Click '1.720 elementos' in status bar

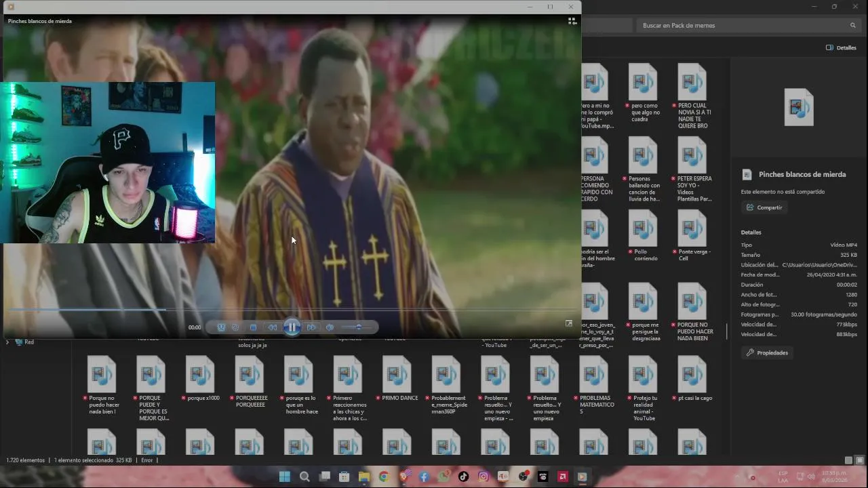coord(25,460)
